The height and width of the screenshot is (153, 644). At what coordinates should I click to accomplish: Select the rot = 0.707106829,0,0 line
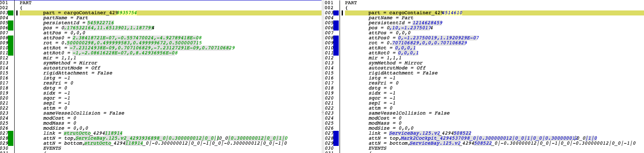tap(418, 43)
